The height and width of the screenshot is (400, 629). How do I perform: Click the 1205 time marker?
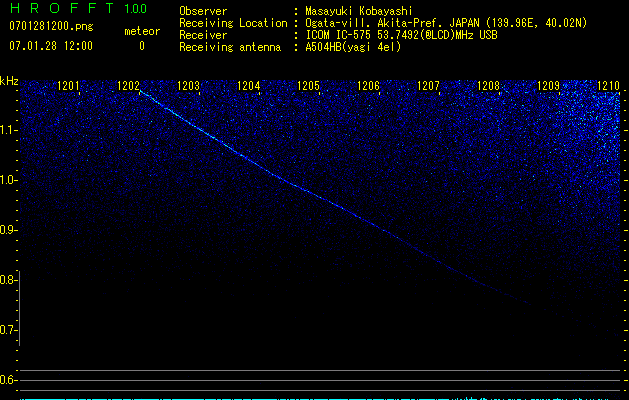tap(308, 85)
